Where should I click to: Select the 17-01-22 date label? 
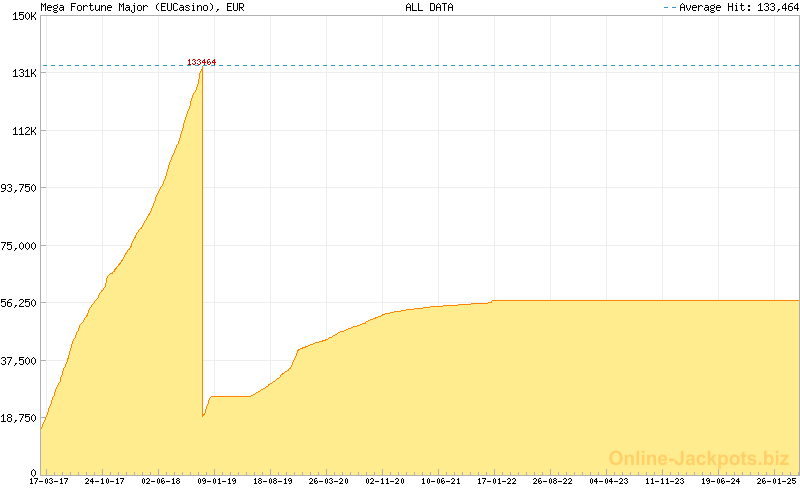pyautogui.click(x=496, y=481)
